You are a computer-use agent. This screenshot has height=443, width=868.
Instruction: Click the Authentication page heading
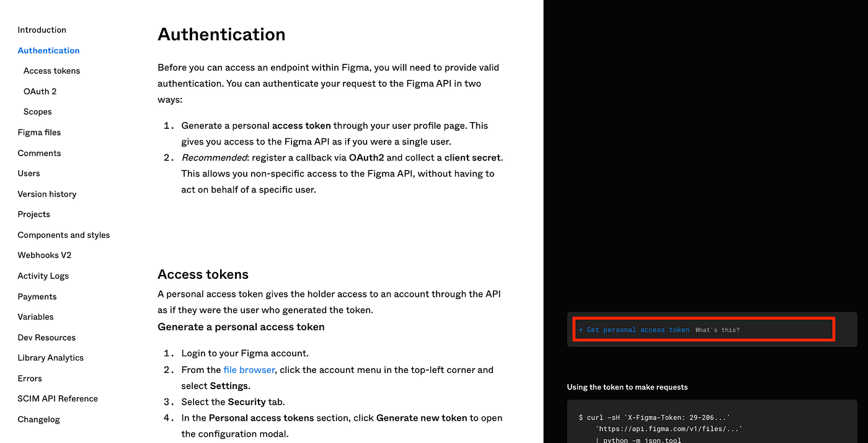click(x=221, y=34)
